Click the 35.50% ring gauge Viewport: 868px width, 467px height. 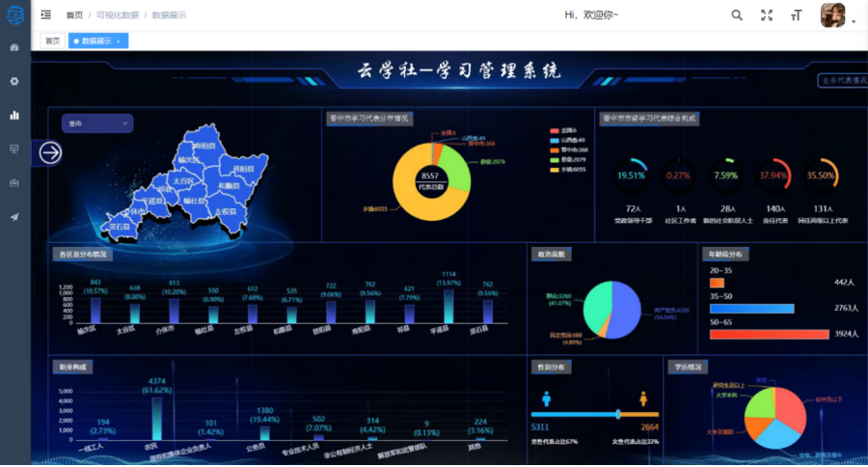[x=821, y=176]
